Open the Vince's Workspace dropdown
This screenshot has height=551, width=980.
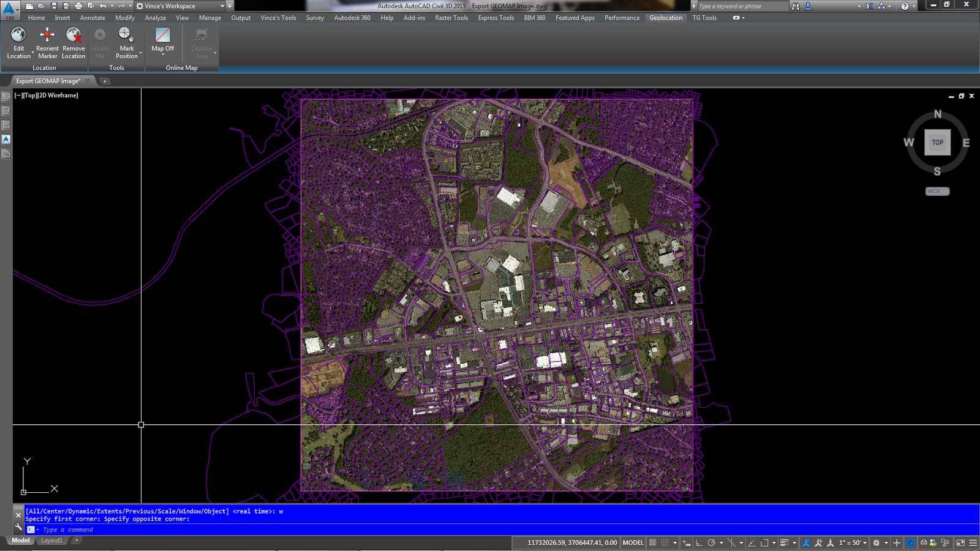coord(222,6)
